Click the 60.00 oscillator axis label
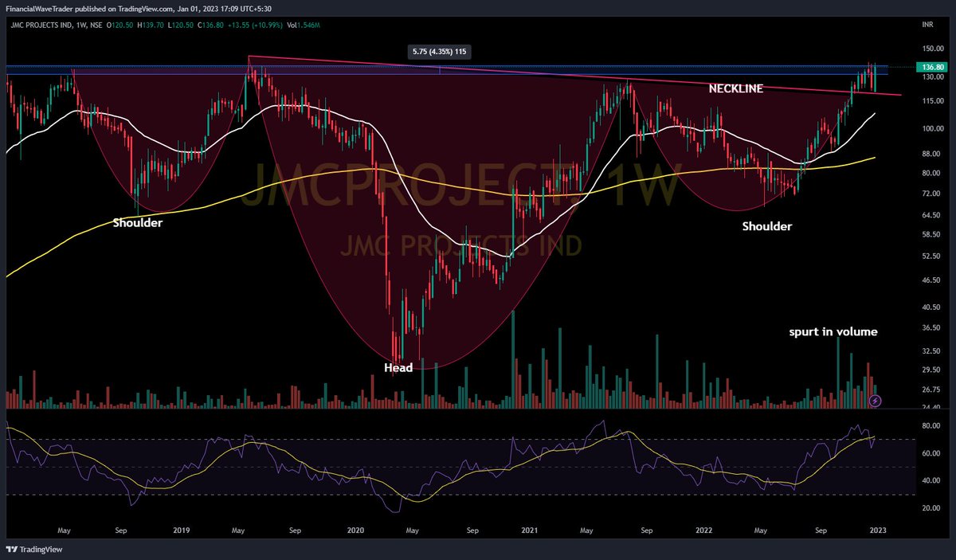This screenshot has width=956, height=560. tap(931, 453)
